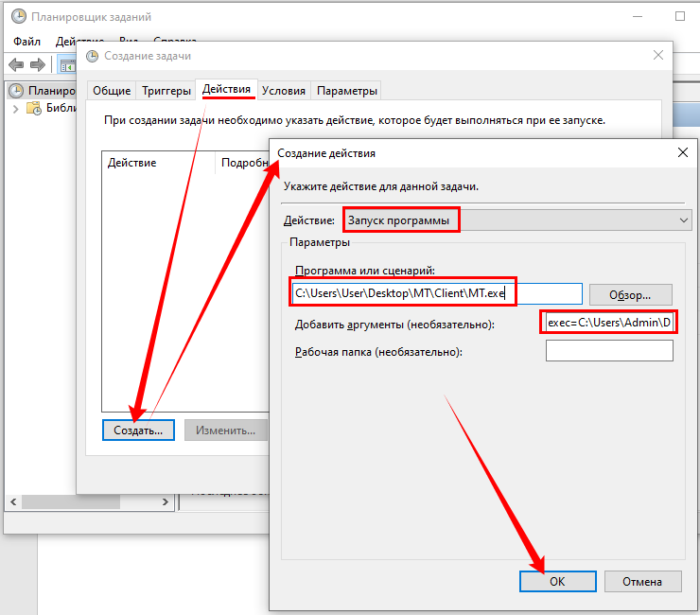Click the show/hide console tree toolbar icon
Screen dimensions: 700x615
67,64
